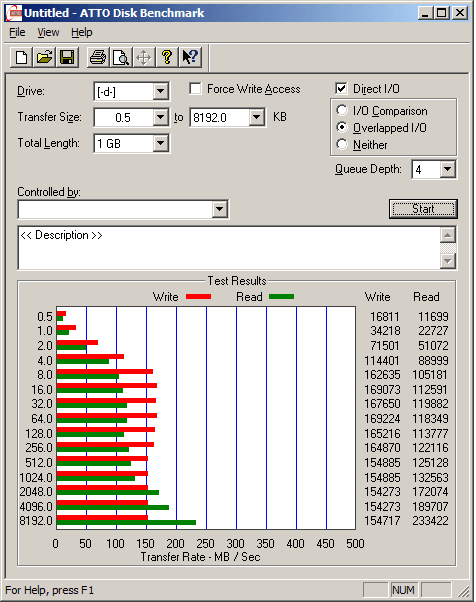
Task: Click the Test Results group title
Action: (x=237, y=281)
